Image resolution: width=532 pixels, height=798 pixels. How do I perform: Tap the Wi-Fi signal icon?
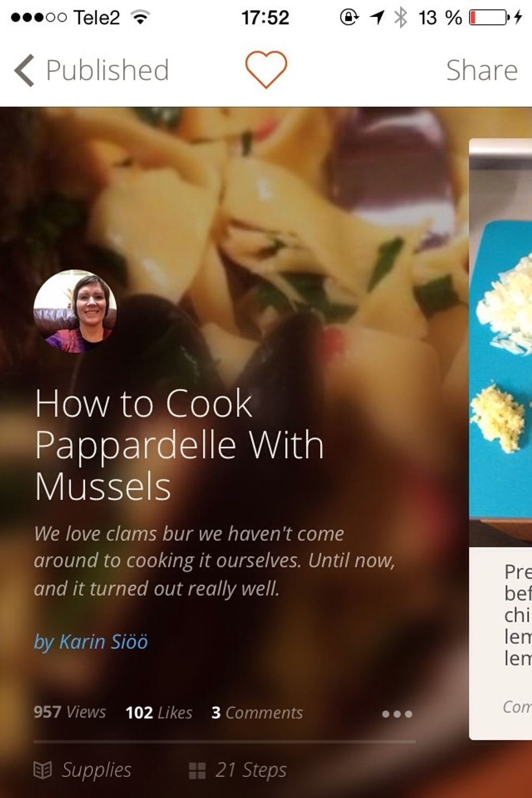point(140,17)
